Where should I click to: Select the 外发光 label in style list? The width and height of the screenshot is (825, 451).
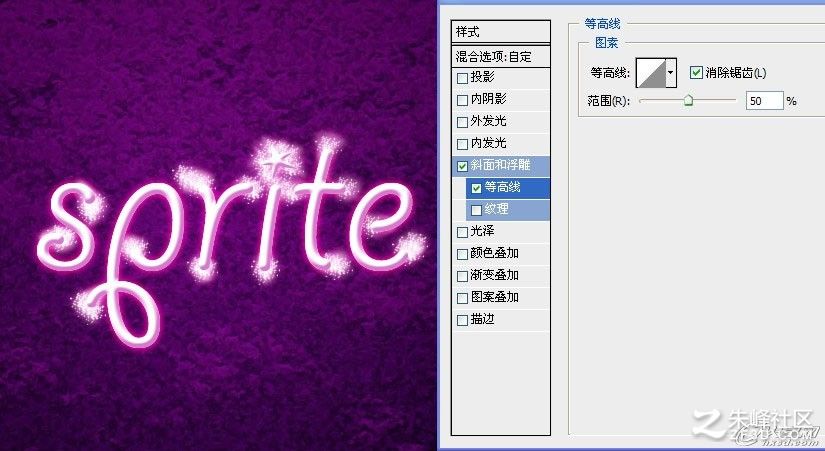(x=489, y=121)
